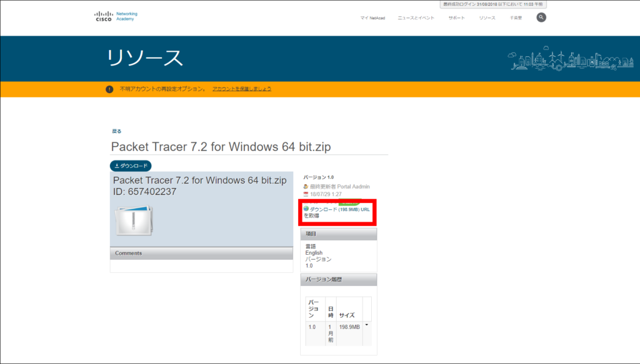Click the リソース banner heading
Viewport: 640px width, 364px height.
click(144, 58)
